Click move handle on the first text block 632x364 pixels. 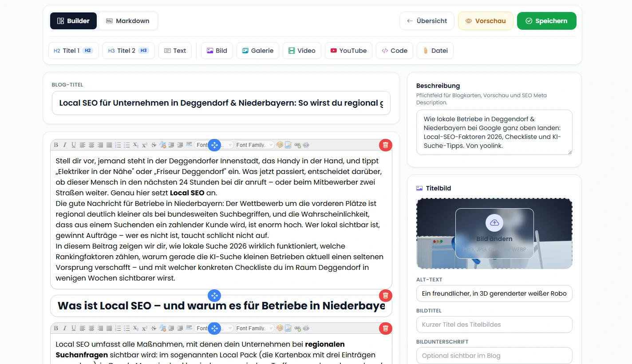[x=214, y=145]
